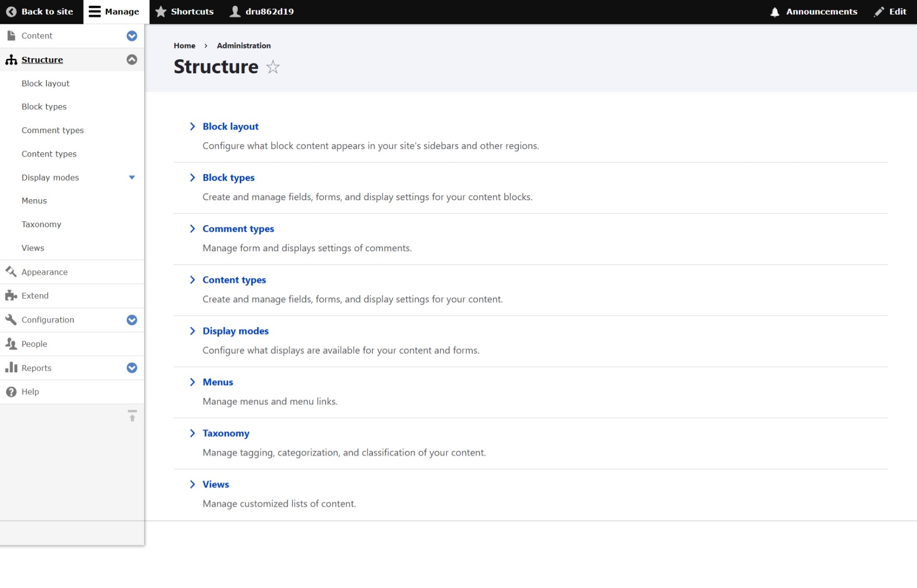This screenshot has width=917, height=588.
Task: Click the Back to site arrow icon
Action: (x=11, y=12)
